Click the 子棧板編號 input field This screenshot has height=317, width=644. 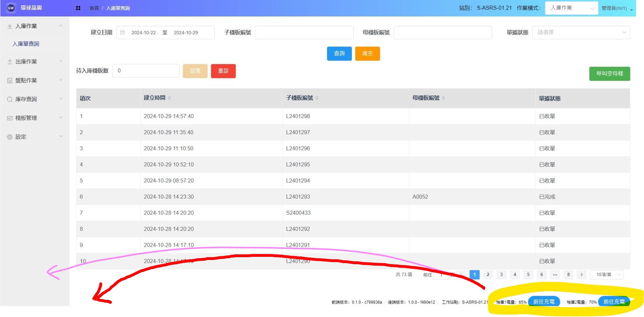coord(304,33)
